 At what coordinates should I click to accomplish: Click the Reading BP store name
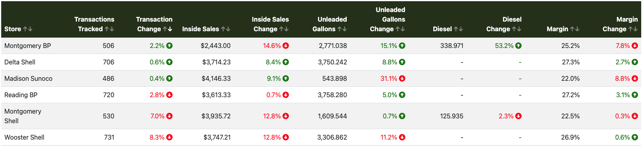click(x=21, y=95)
